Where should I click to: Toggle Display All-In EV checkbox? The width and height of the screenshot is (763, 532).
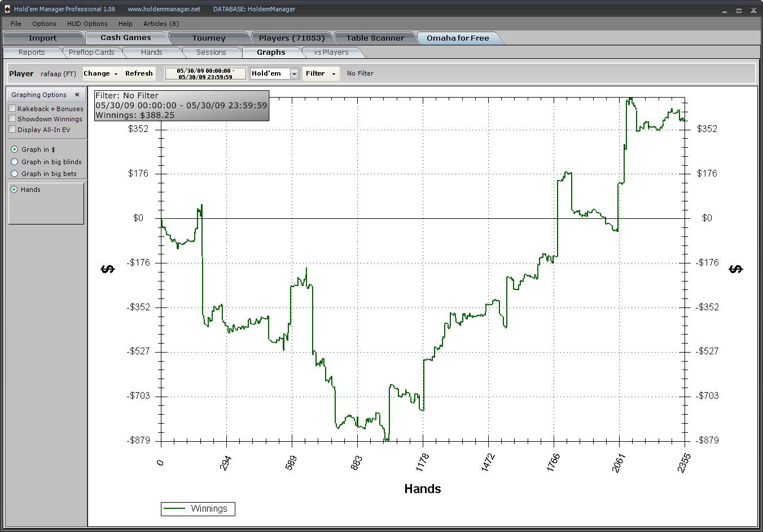tap(12, 129)
